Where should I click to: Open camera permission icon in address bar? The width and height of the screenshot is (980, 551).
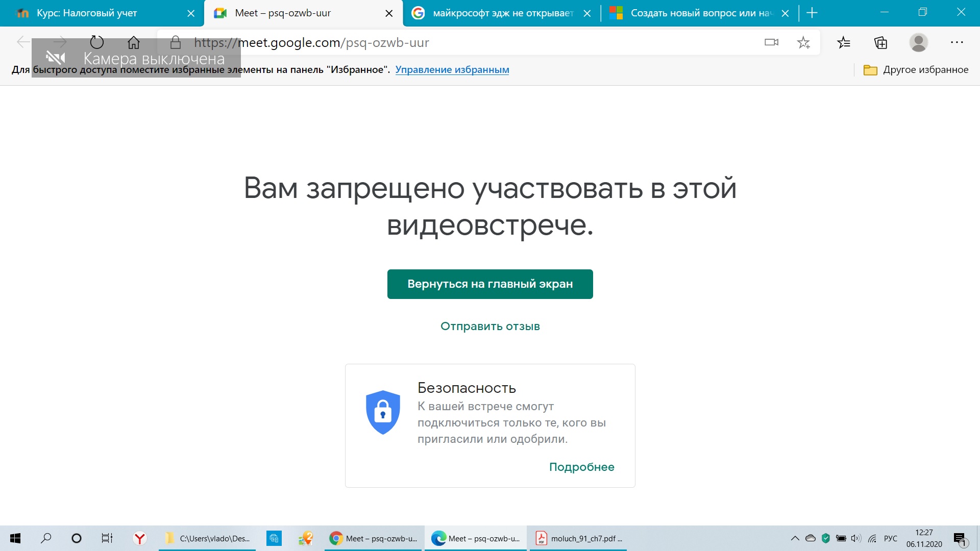pyautogui.click(x=771, y=42)
